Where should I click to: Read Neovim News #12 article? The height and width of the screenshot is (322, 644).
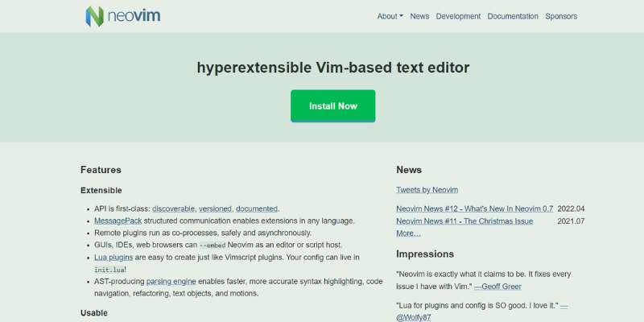point(475,208)
